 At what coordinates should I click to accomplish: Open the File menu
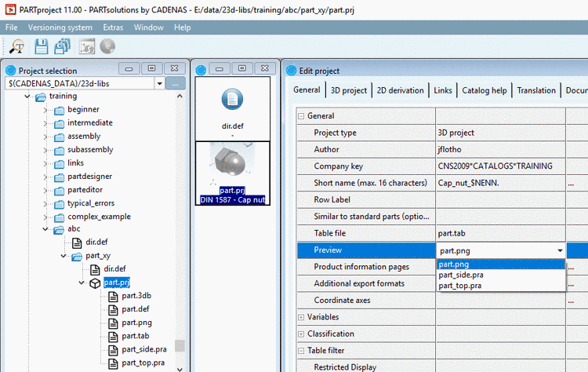[11, 27]
